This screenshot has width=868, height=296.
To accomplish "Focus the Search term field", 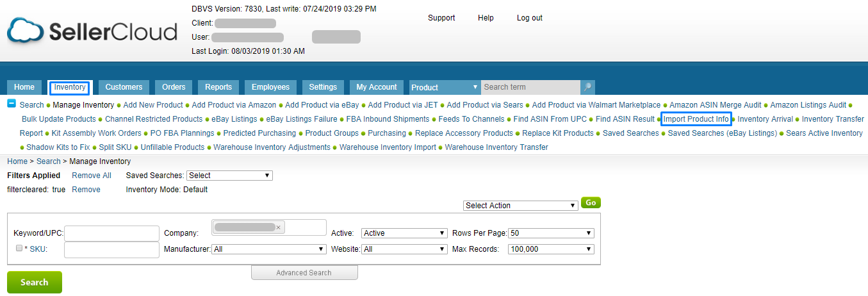I will 531,87.
